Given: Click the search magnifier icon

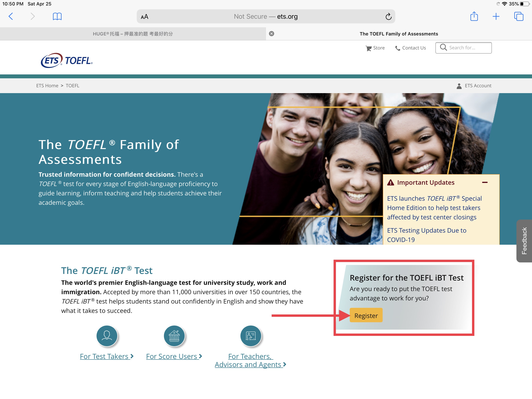Looking at the screenshot, I should pyautogui.click(x=443, y=47).
